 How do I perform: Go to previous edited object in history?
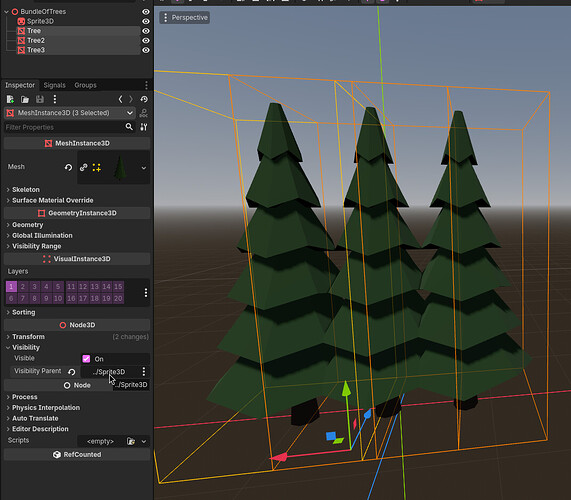click(x=121, y=99)
